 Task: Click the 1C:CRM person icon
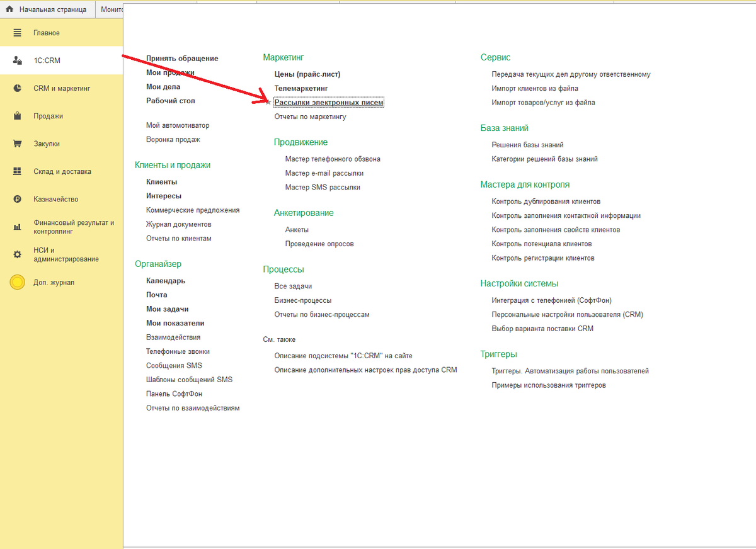tap(18, 60)
